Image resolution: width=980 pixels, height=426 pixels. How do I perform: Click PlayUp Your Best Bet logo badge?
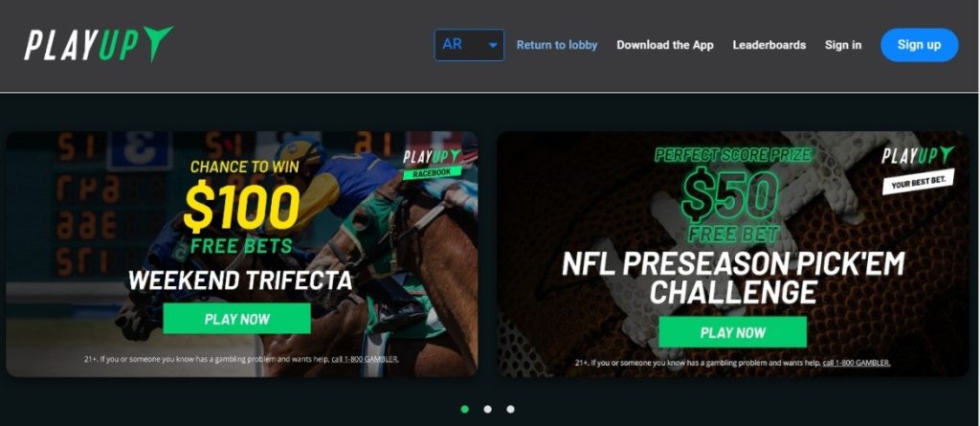point(918,168)
